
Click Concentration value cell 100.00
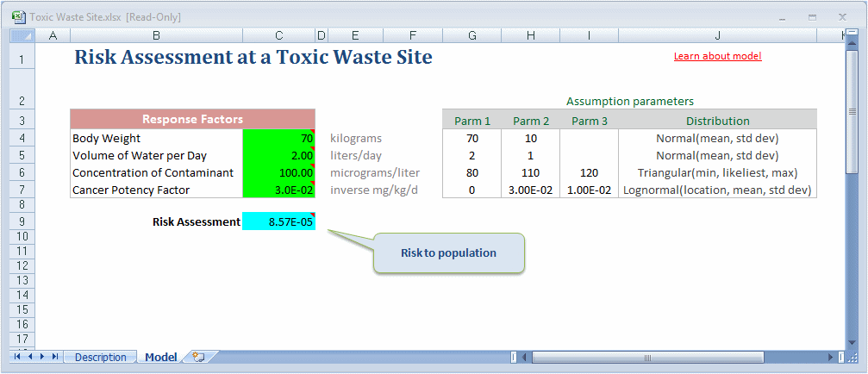click(x=279, y=172)
